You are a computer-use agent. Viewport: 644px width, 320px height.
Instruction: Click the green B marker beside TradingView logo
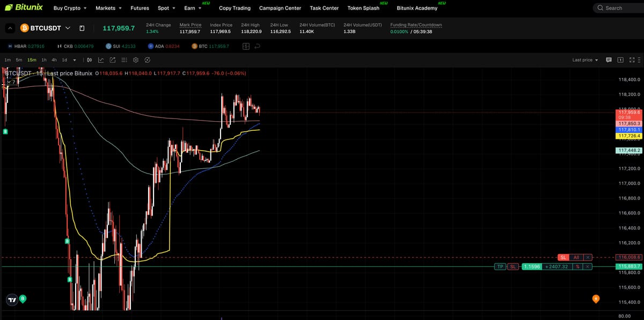[x=23, y=299]
